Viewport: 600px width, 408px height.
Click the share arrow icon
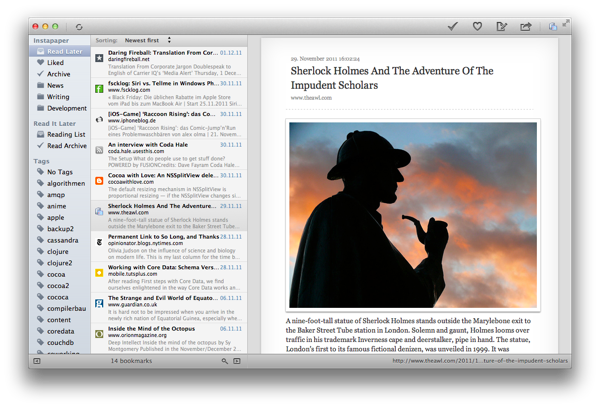[x=526, y=26]
